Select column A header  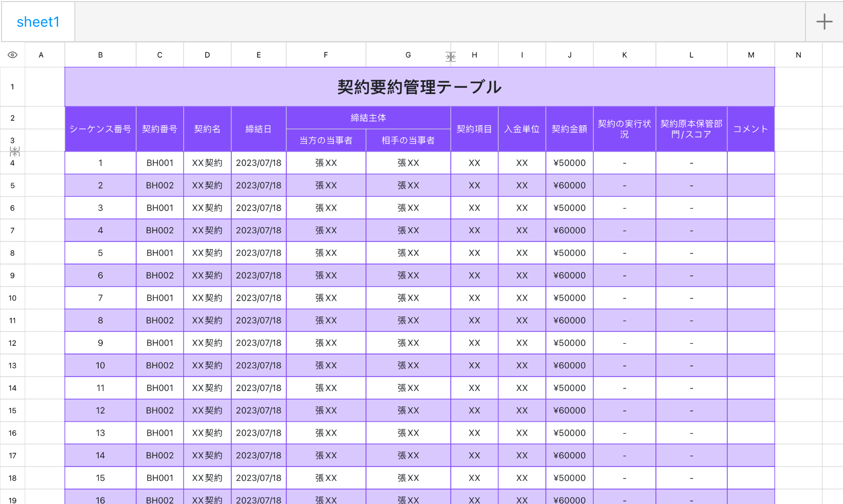41,55
